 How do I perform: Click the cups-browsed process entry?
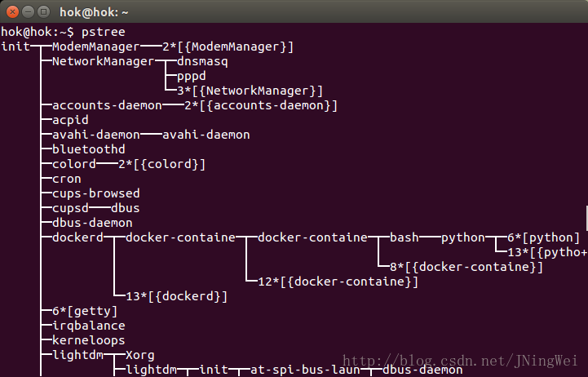95,193
